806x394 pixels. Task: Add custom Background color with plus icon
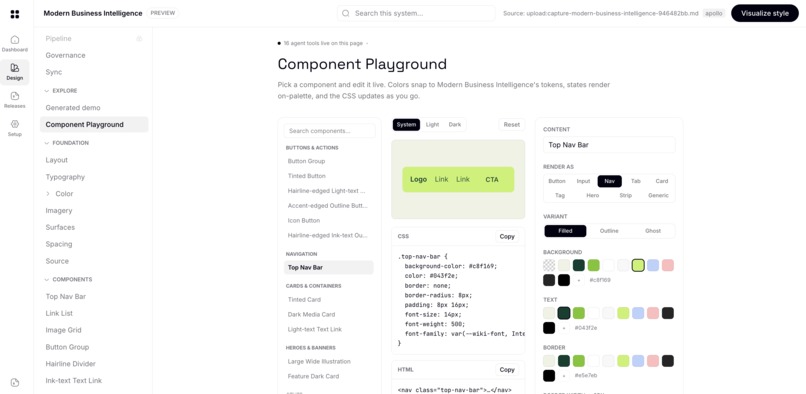pos(579,280)
